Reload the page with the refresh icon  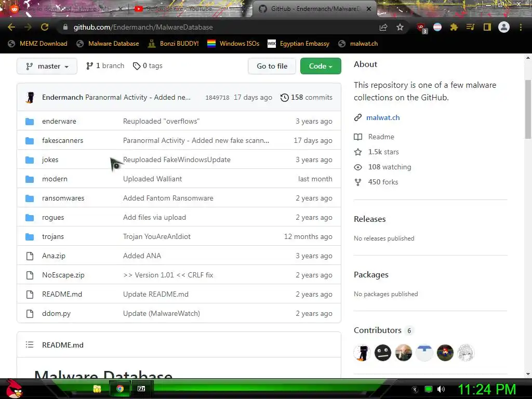tap(45, 27)
